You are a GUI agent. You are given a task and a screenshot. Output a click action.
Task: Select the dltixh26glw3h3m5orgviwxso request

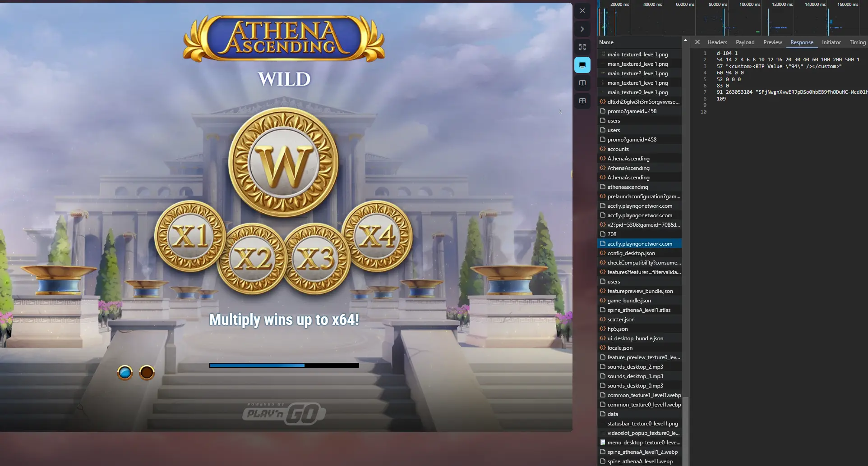coord(639,101)
